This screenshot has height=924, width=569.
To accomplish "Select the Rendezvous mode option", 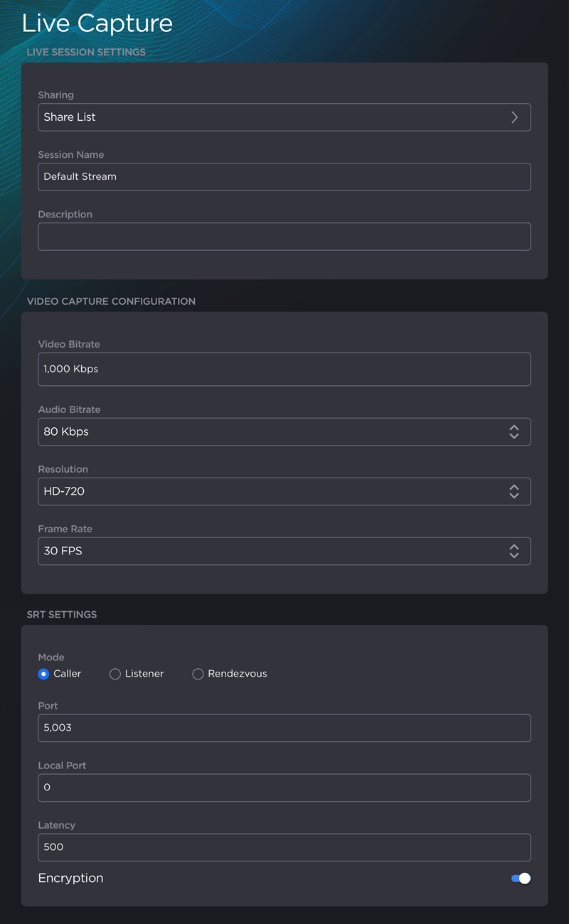I will click(x=198, y=674).
